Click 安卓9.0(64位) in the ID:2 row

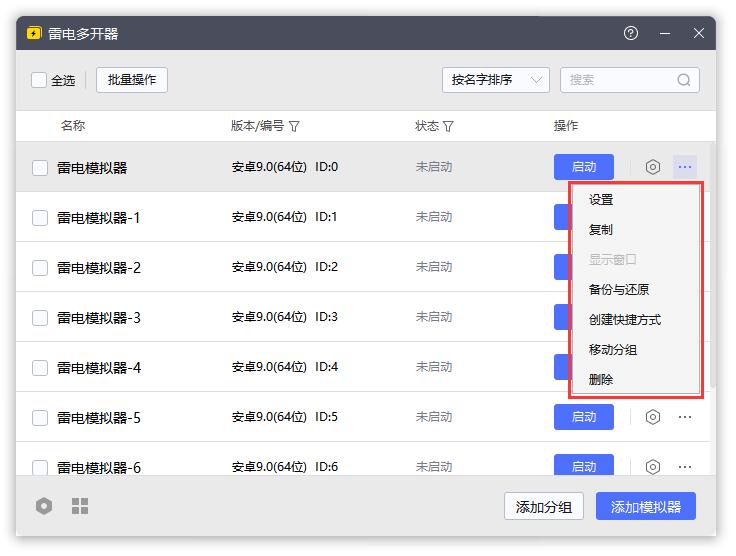tap(269, 267)
